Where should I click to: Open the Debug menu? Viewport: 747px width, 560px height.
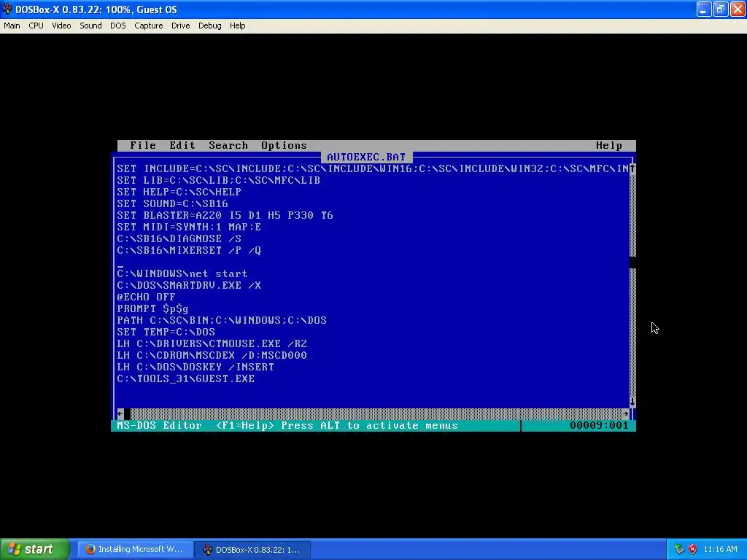209,26
